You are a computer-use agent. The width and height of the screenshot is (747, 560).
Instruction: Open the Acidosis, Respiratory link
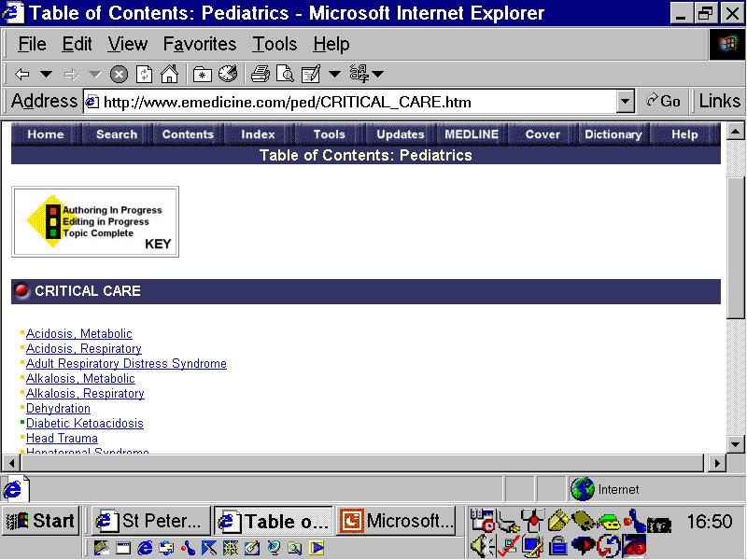(84, 348)
